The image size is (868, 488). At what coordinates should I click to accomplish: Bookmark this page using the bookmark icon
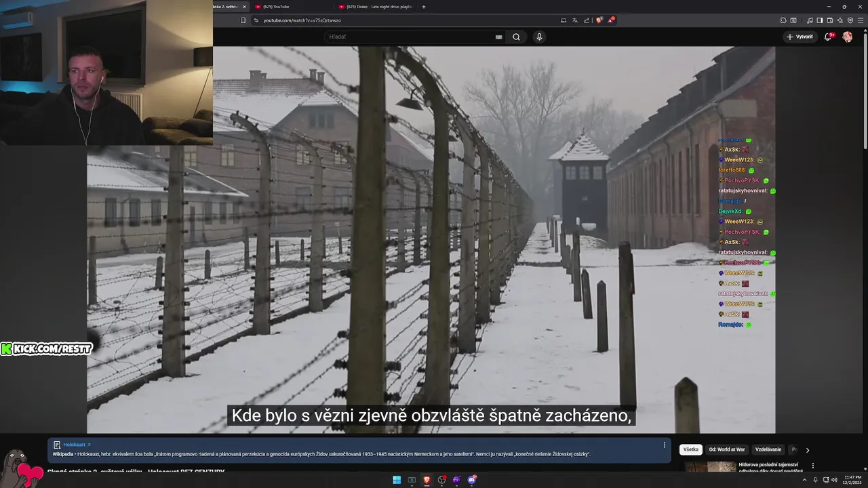click(x=243, y=20)
